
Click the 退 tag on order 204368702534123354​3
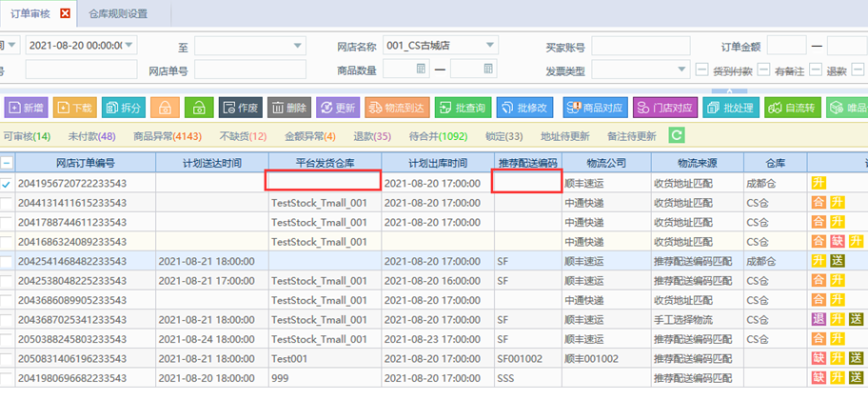coord(819,319)
